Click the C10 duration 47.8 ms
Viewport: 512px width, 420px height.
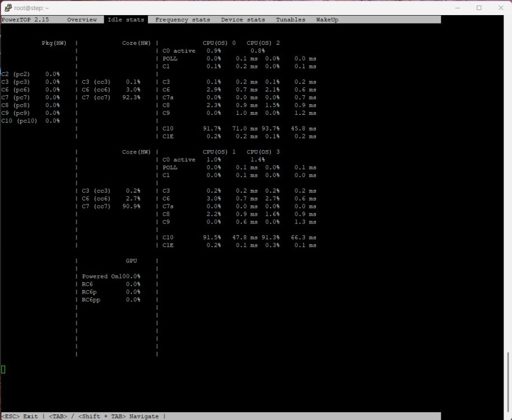pyautogui.click(x=245, y=237)
